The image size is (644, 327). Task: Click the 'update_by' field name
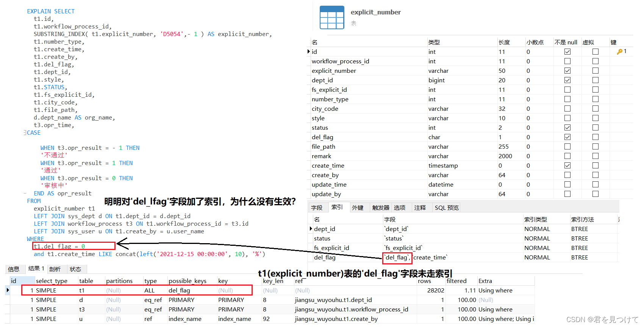click(326, 194)
